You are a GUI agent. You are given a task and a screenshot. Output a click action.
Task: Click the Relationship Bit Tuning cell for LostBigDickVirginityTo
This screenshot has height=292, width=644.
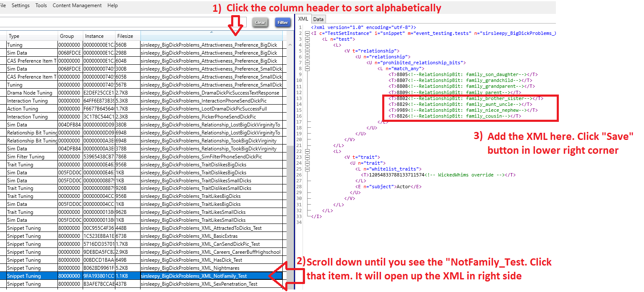(x=32, y=133)
